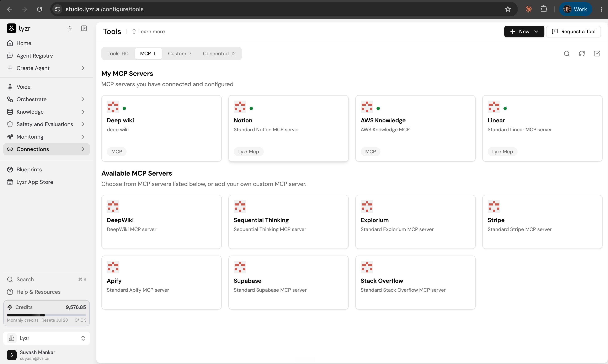Click the Lyzr Mcp tag on Linear
This screenshot has width=608, height=364.
click(x=502, y=152)
